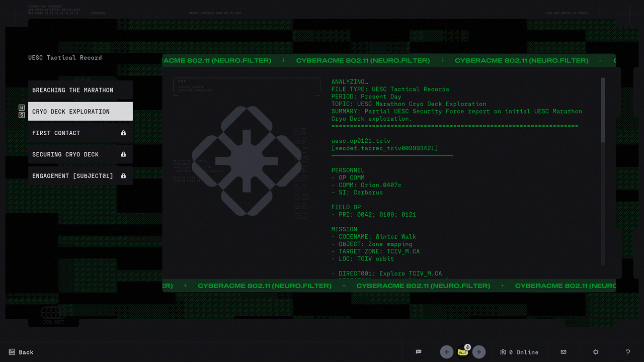This screenshot has width=644, height=362.
Task: Click the 'FILE TYPE: UESC Tactical Records' line
Action: click(x=390, y=89)
